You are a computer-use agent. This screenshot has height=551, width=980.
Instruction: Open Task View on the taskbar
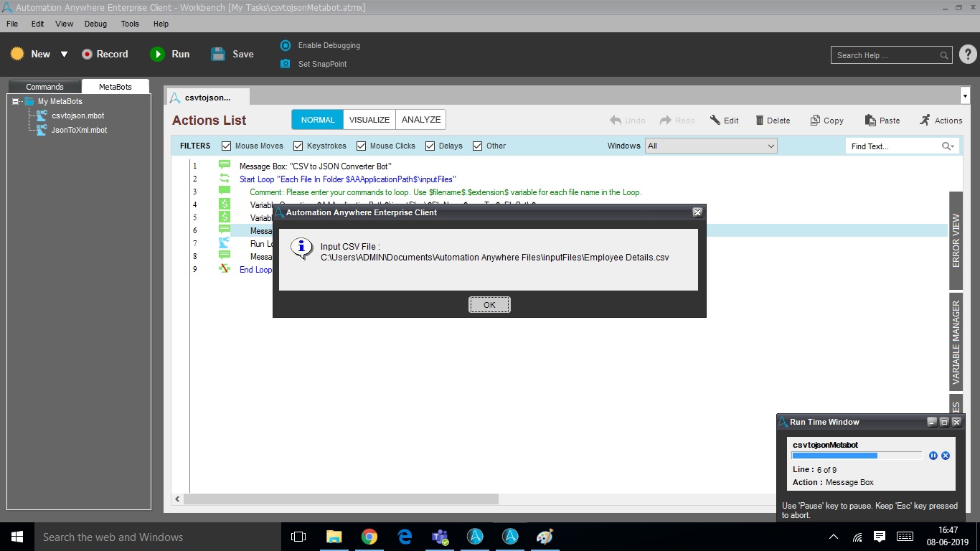pos(298,537)
